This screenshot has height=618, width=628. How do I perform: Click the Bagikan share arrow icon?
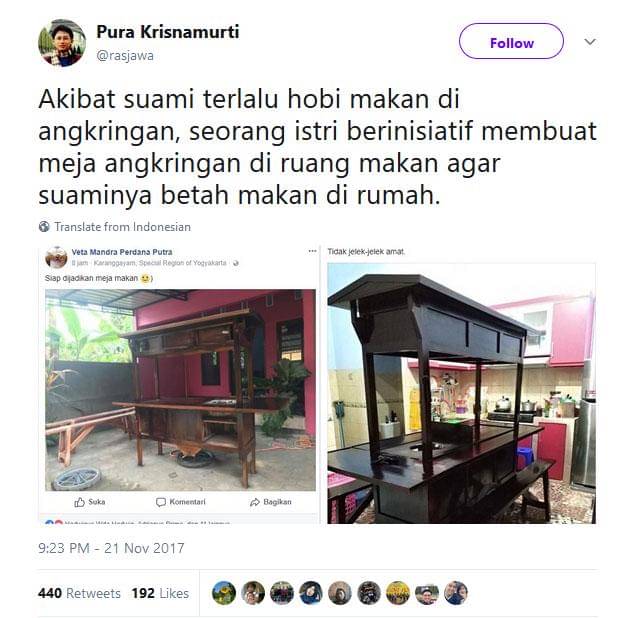(x=255, y=502)
